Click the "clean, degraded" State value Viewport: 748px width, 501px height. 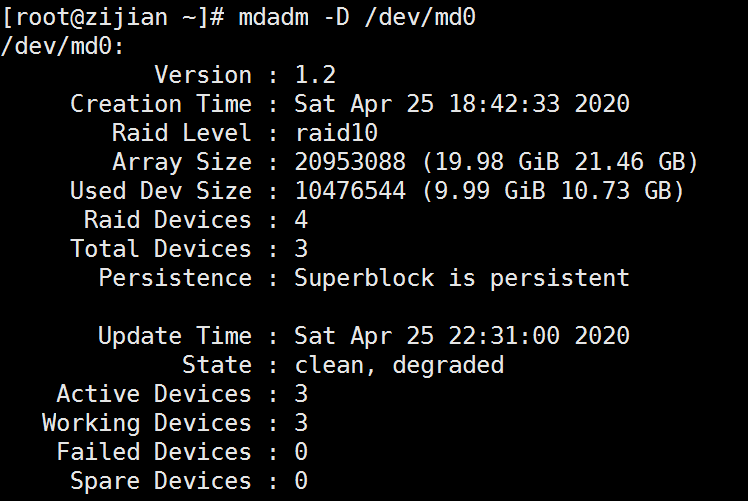click(399, 365)
